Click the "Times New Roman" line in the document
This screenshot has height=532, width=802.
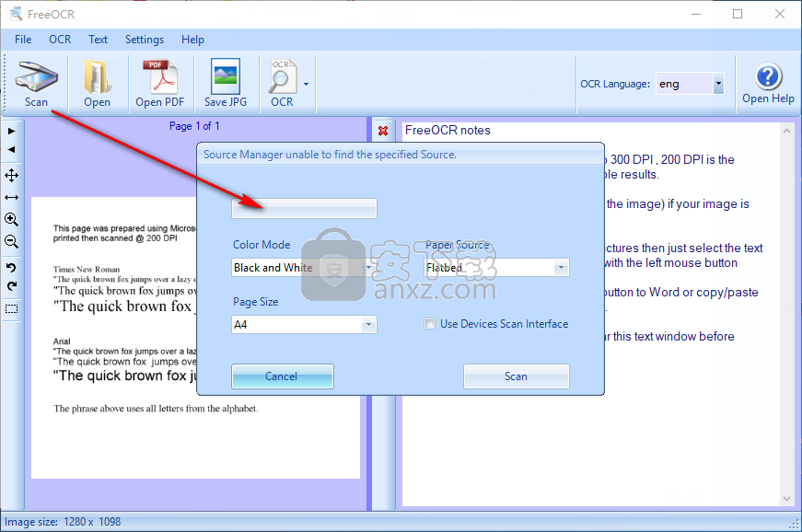click(87, 270)
